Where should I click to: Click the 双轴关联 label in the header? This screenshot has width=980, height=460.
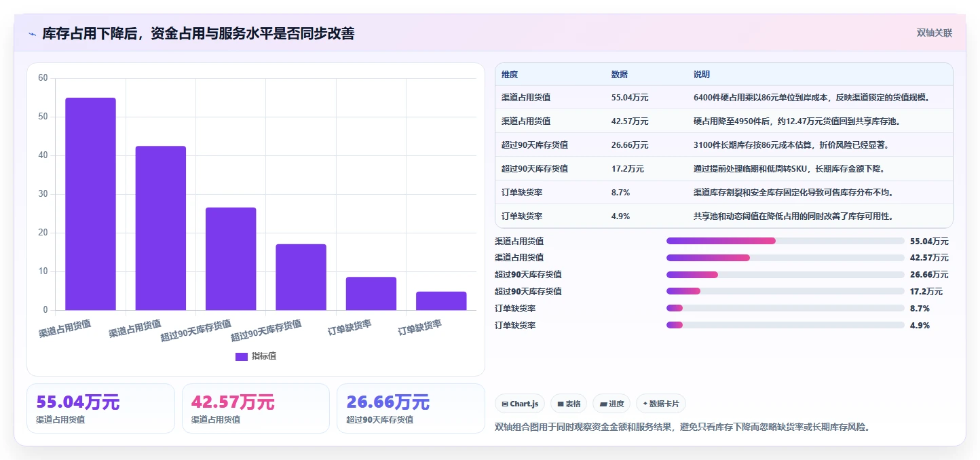click(x=935, y=33)
